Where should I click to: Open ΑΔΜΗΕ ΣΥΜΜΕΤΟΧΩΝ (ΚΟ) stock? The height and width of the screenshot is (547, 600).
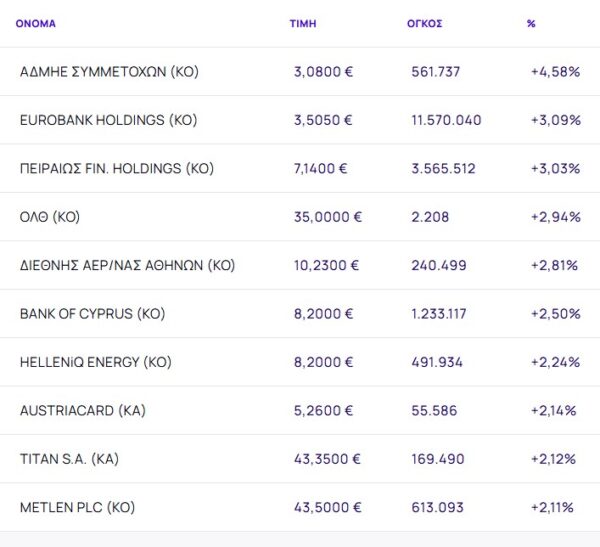109,72
